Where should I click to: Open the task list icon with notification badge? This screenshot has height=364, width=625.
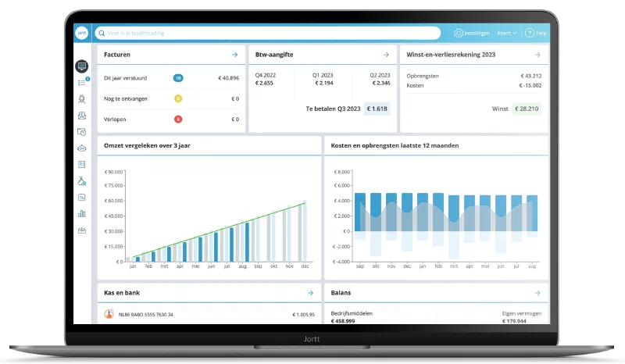83,82
